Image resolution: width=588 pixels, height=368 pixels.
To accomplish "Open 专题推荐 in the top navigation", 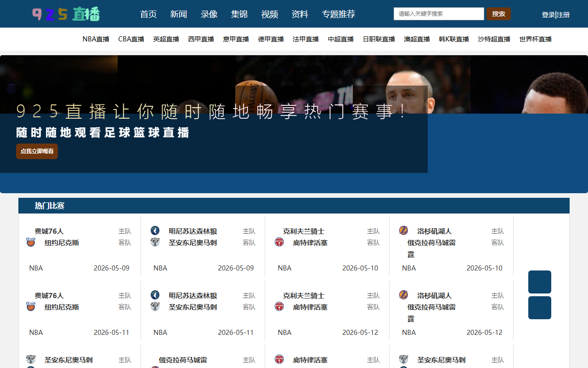I will point(339,14).
